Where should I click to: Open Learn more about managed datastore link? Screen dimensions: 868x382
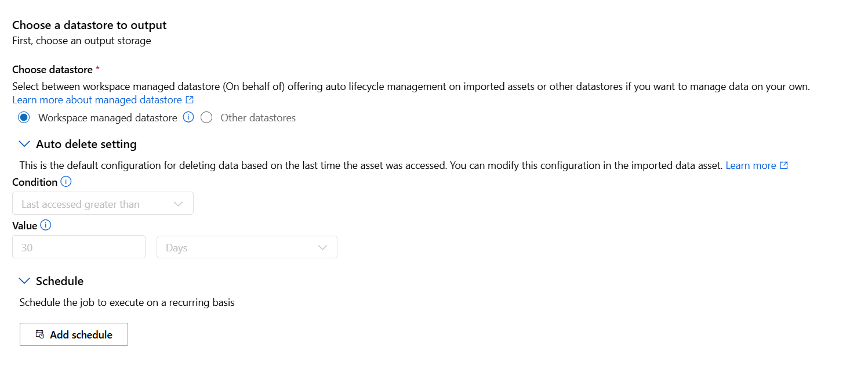[x=97, y=100]
